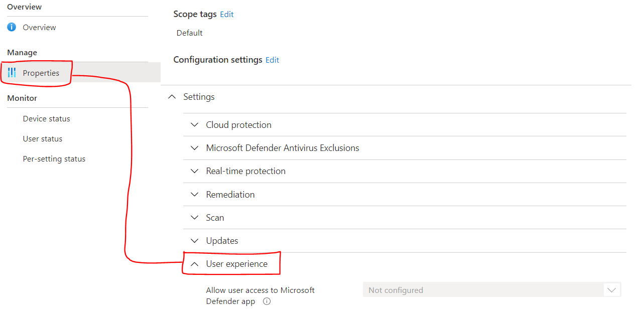Edit the Configuration settings

(272, 60)
